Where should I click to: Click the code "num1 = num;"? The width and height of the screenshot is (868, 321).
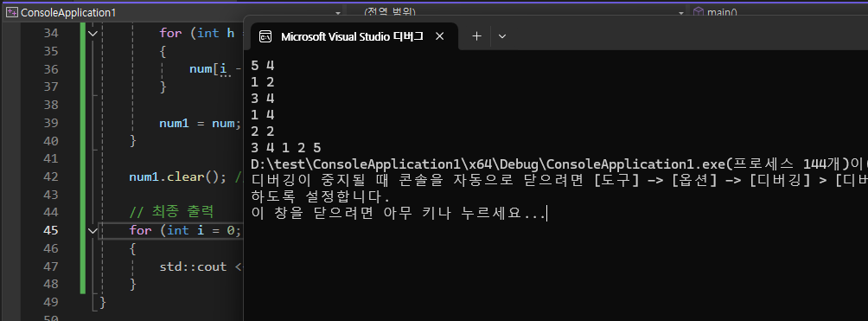click(x=201, y=123)
